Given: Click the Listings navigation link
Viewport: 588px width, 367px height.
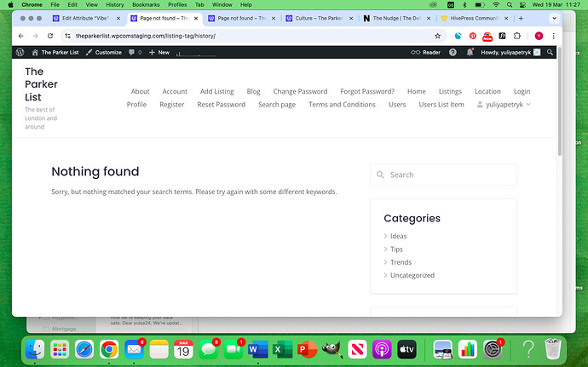Looking at the screenshot, I should 450,91.
